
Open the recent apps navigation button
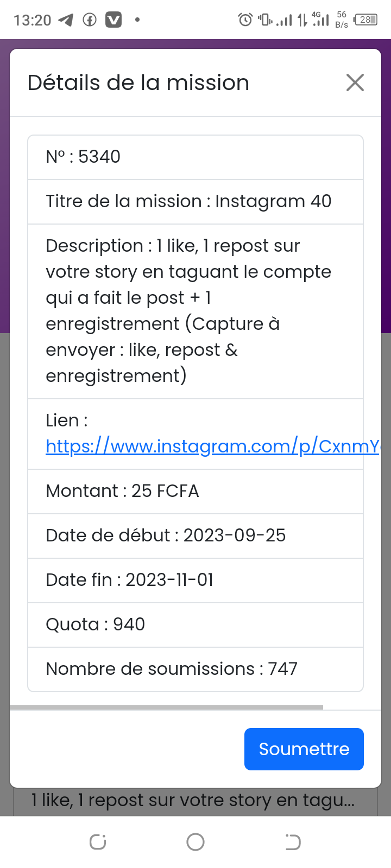pos(98,842)
